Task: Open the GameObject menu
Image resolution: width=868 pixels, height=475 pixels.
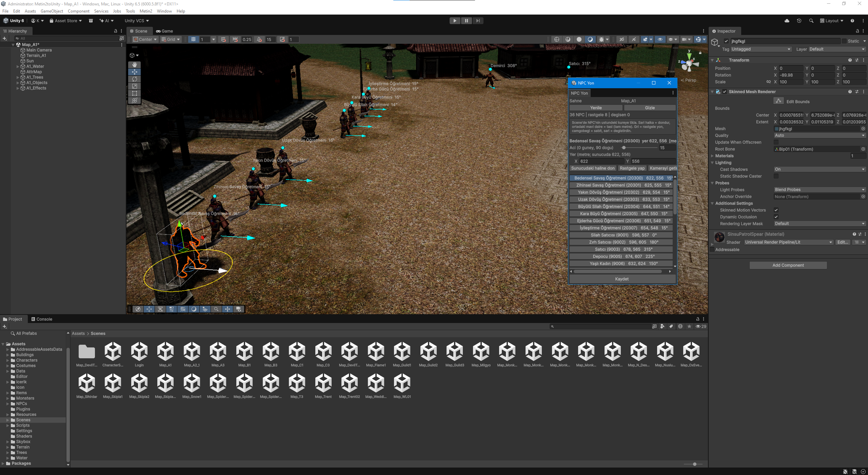Action: 52,11
